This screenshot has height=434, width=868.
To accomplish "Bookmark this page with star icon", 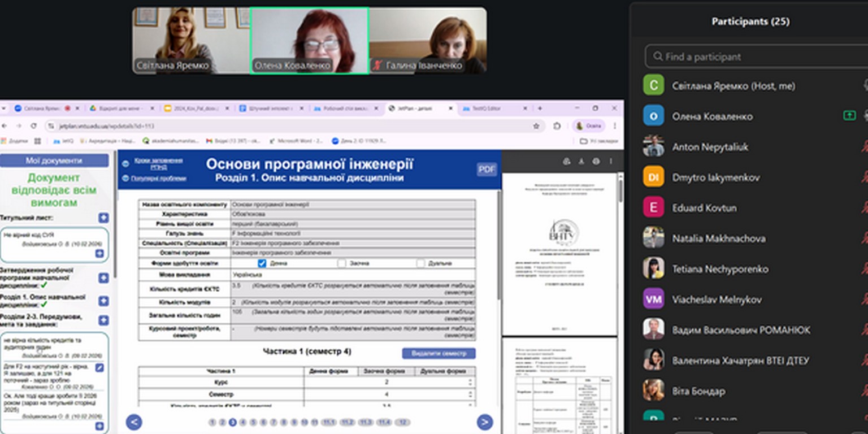I will click(x=536, y=126).
